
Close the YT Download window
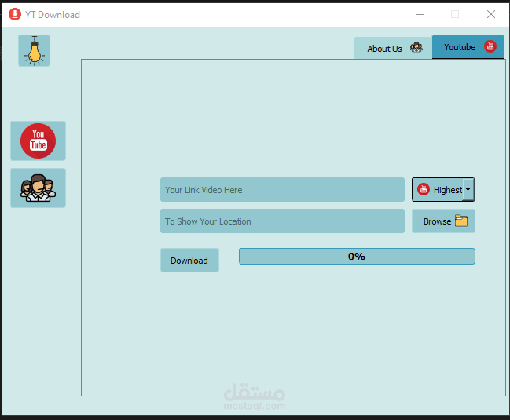(x=491, y=14)
